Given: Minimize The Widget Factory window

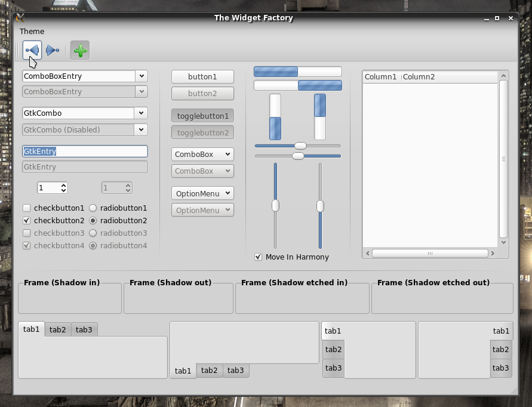Looking at the screenshot, I should tap(487, 18).
